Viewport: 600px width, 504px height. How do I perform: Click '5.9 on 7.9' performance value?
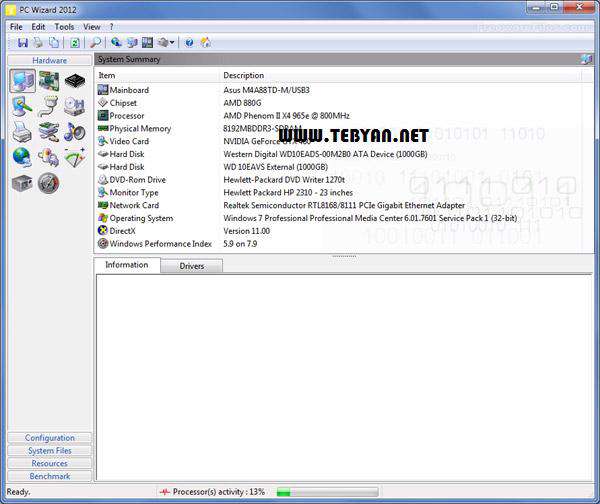tap(240, 244)
